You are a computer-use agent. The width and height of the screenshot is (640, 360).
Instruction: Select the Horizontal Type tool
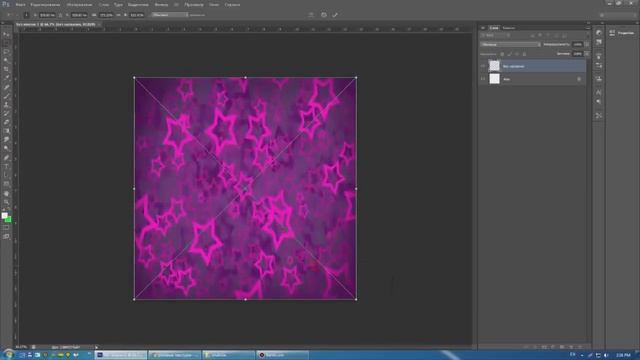tap(6, 166)
